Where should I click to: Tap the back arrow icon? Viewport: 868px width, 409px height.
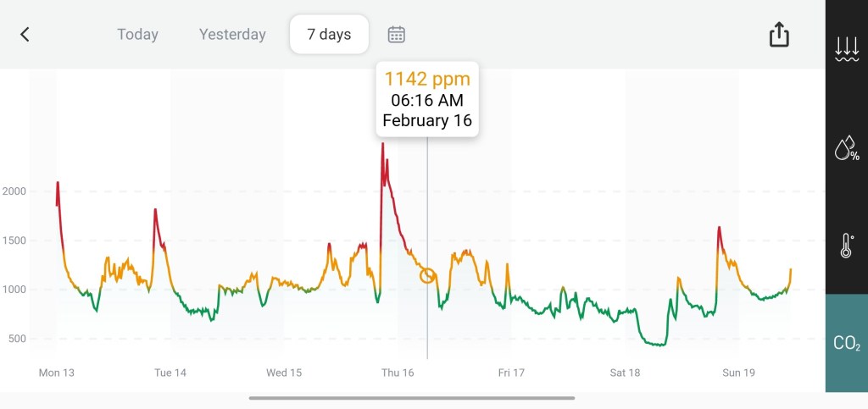coord(25,35)
